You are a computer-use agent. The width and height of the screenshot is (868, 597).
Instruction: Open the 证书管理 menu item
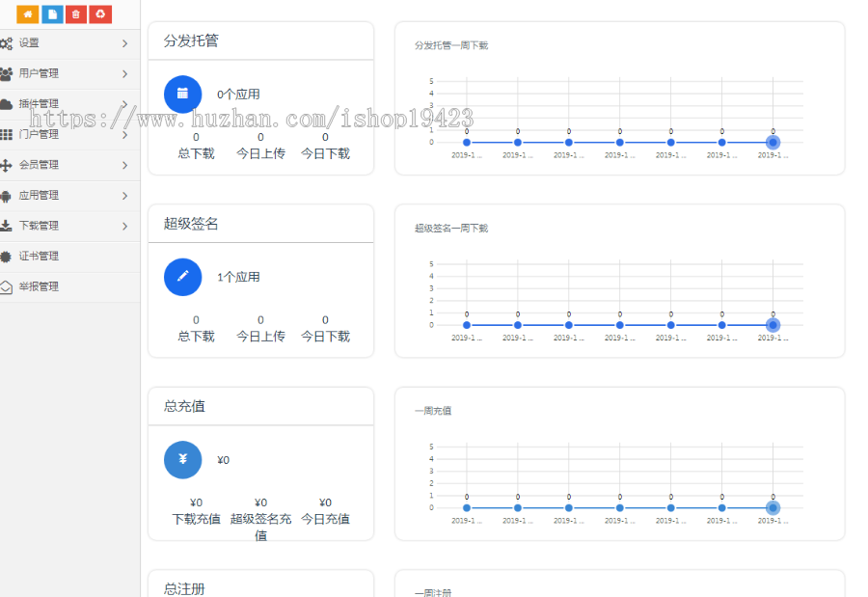[x=42, y=256]
